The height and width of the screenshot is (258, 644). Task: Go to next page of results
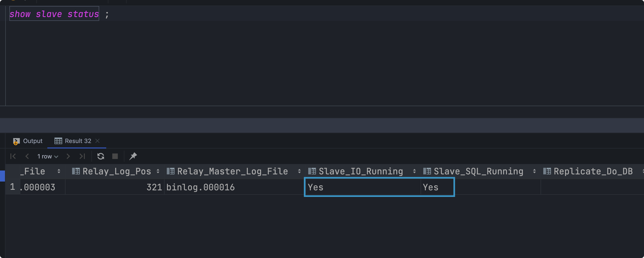point(68,157)
